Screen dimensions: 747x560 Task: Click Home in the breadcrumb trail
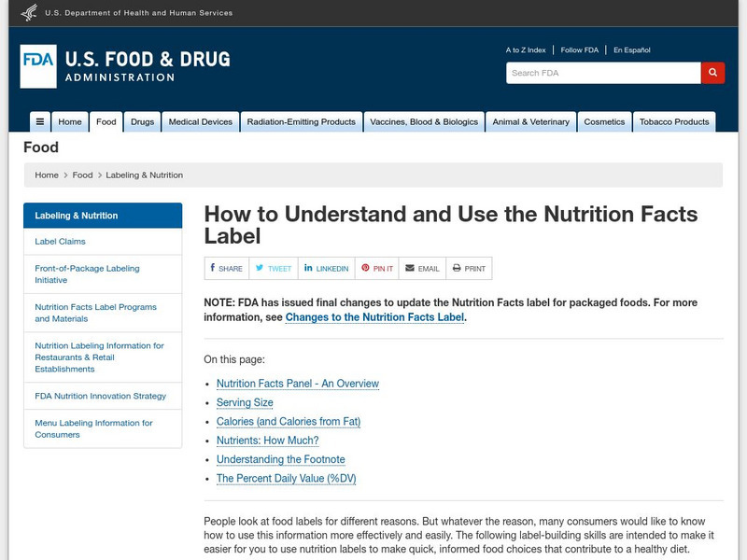click(x=47, y=175)
